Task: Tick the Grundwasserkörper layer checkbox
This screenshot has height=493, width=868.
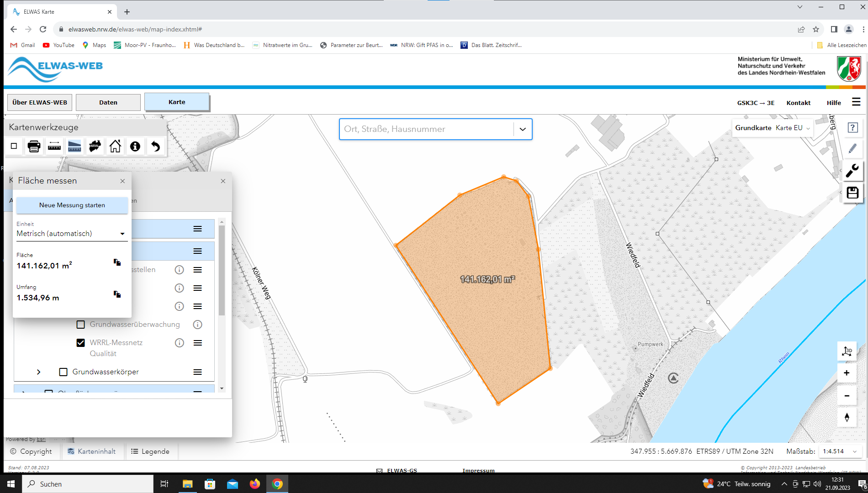Action: 64,372
